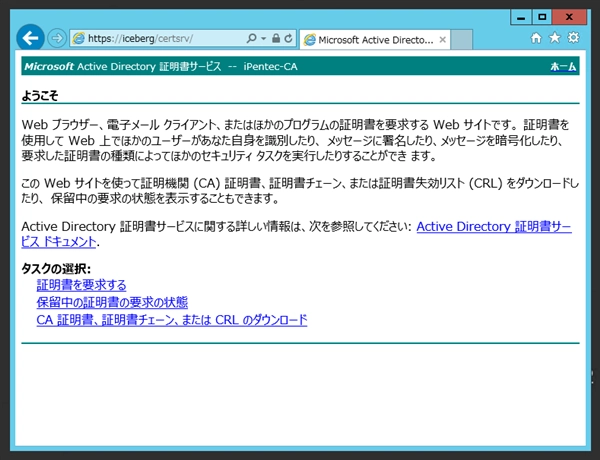Click the ようこそ heading text
600x460 pixels.
coord(40,95)
